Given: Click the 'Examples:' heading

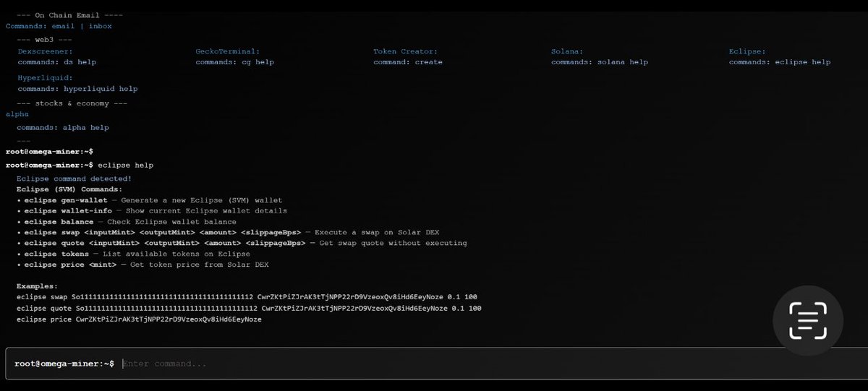Looking at the screenshot, I should tap(35, 287).
